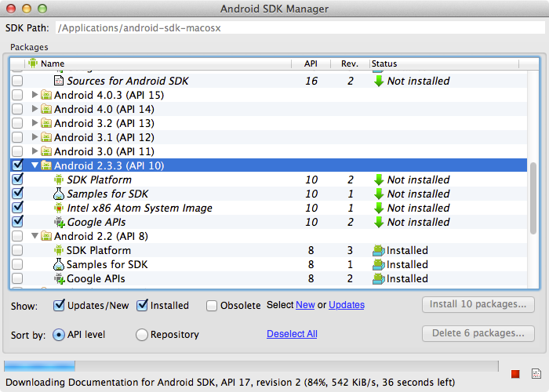The width and height of the screenshot is (549, 392).
Task: Uncheck the API 10 SDK Platform checkbox
Action: [x=17, y=179]
